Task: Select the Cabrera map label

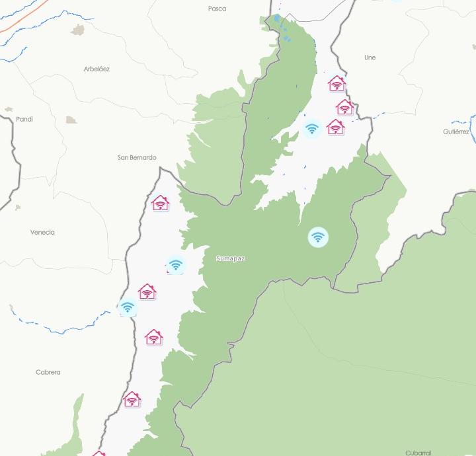Action: click(x=48, y=372)
